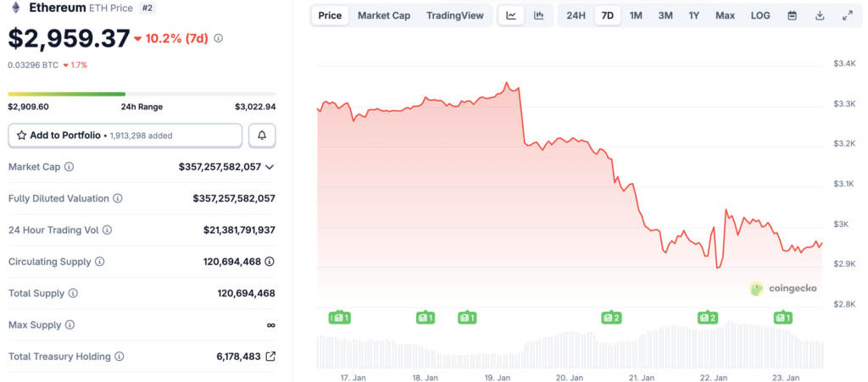Expand the Market Cap chevron dropdown

coord(270,167)
